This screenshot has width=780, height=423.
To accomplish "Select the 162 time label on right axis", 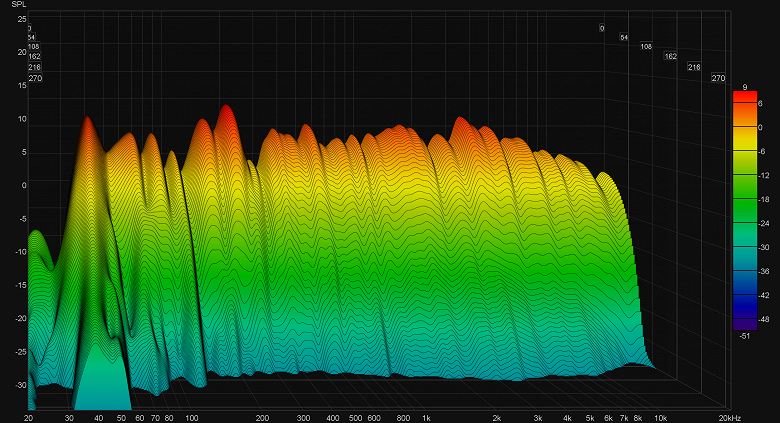I will pyautogui.click(x=671, y=56).
